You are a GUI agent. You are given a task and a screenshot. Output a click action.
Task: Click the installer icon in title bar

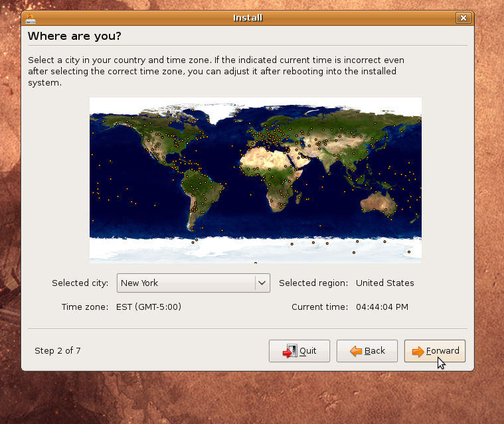[31, 19]
